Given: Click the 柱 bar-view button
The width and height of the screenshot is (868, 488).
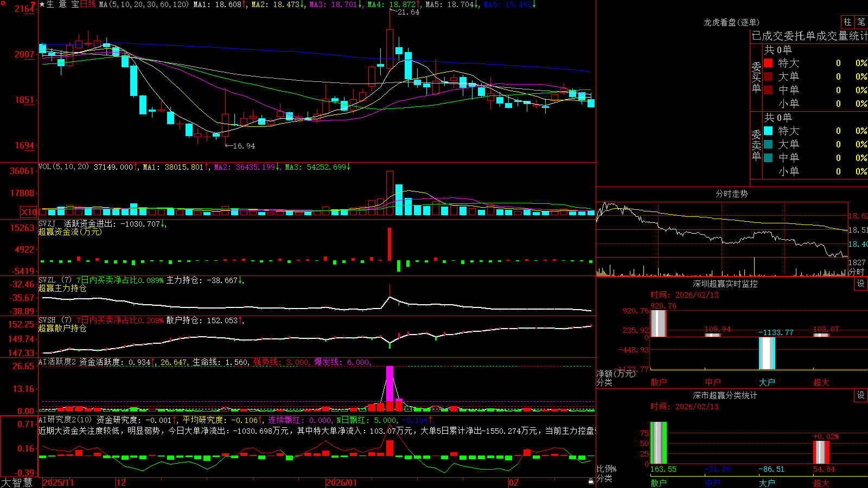Looking at the screenshot, I should [847, 22].
